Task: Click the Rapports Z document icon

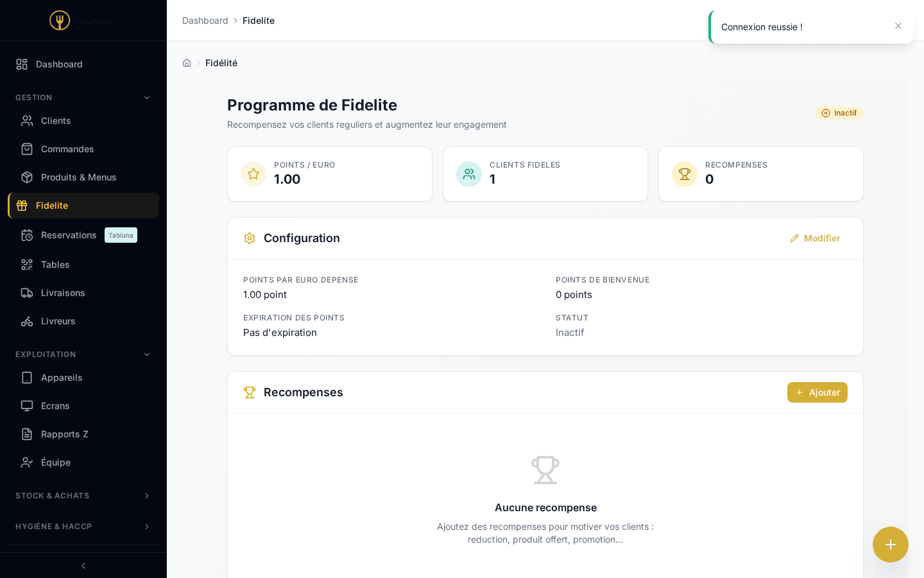Action: [27, 434]
